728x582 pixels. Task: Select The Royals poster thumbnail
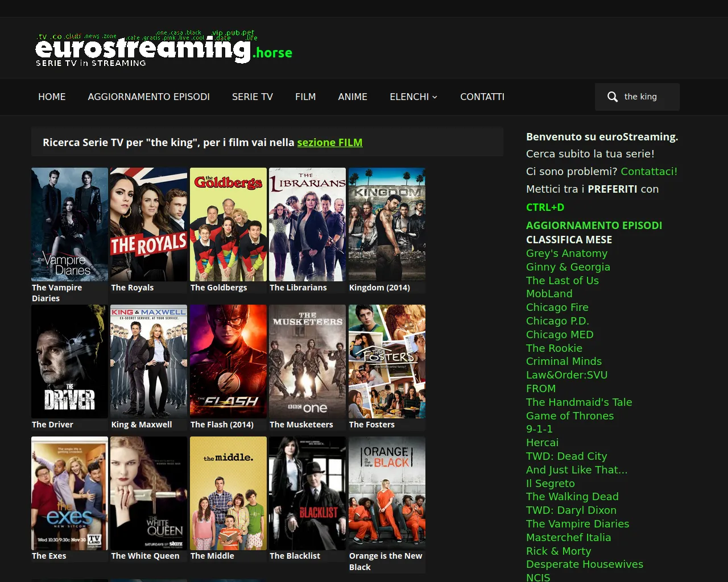(x=148, y=224)
